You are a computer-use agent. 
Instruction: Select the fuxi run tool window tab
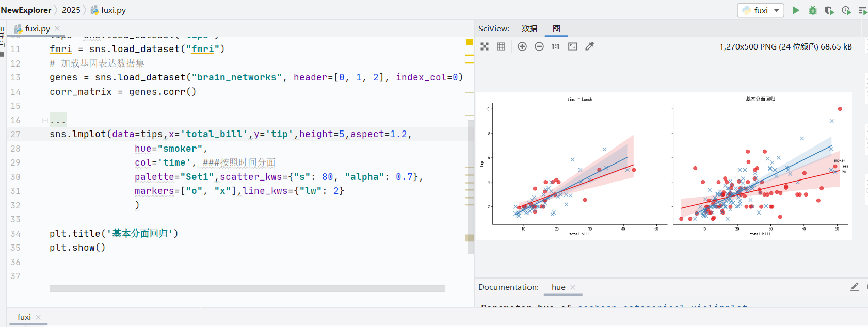pos(24,317)
